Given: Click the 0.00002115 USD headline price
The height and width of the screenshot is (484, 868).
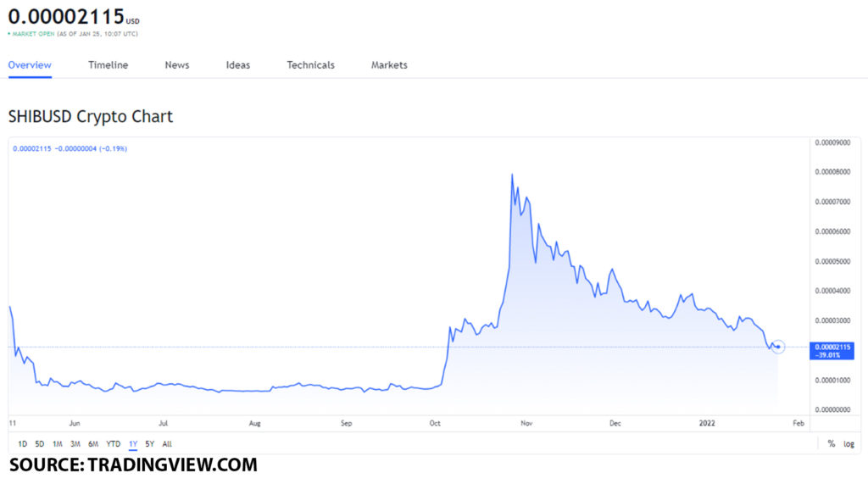Looking at the screenshot, I should point(74,17).
